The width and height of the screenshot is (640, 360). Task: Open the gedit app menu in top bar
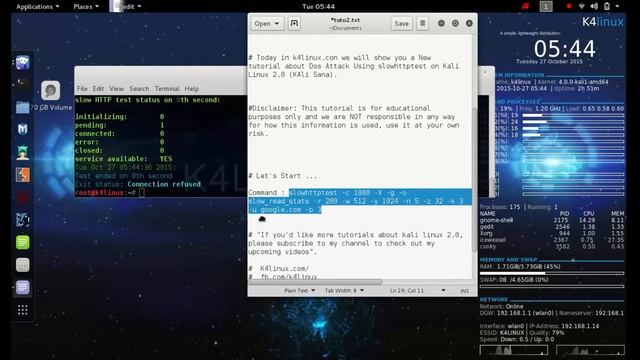click(x=126, y=7)
